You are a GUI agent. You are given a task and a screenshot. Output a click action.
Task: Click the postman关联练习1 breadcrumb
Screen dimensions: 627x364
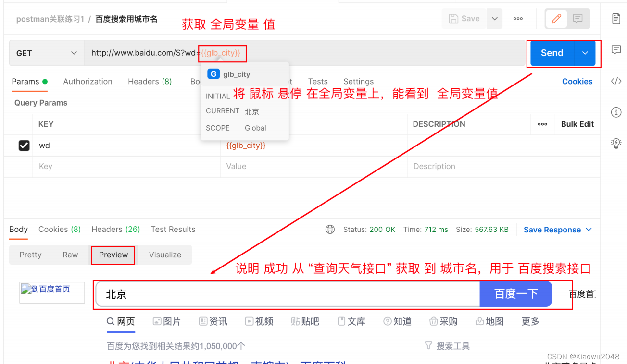tap(50, 19)
